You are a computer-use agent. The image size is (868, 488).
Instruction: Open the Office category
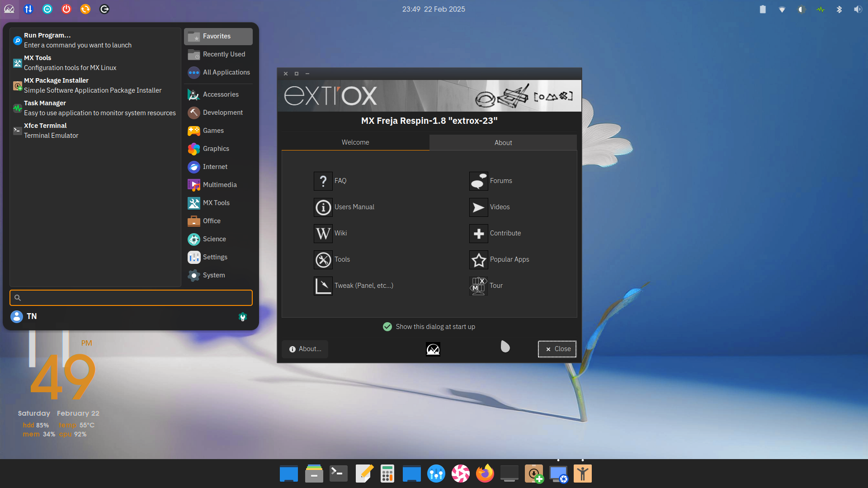[218, 221]
